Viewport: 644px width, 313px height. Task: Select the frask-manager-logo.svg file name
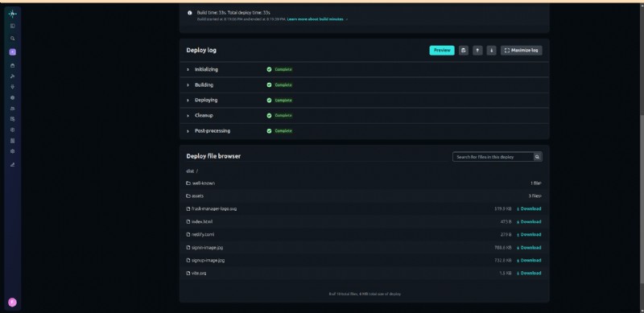pyautogui.click(x=214, y=208)
